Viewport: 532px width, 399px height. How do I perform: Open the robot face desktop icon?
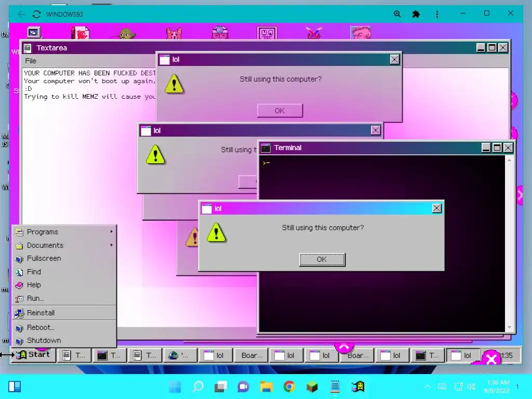click(x=267, y=33)
